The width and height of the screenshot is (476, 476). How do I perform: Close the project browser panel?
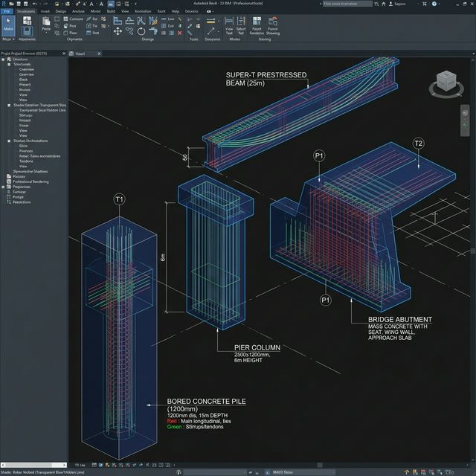pyautogui.click(x=64, y=54)
